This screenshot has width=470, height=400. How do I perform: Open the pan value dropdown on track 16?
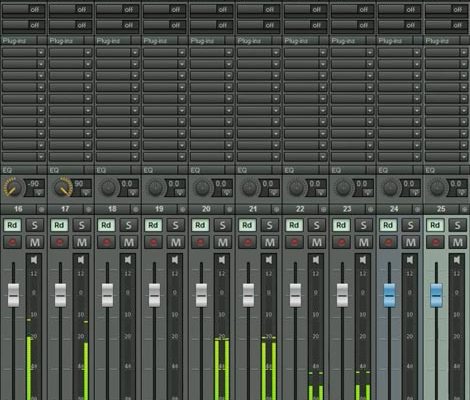39,193
